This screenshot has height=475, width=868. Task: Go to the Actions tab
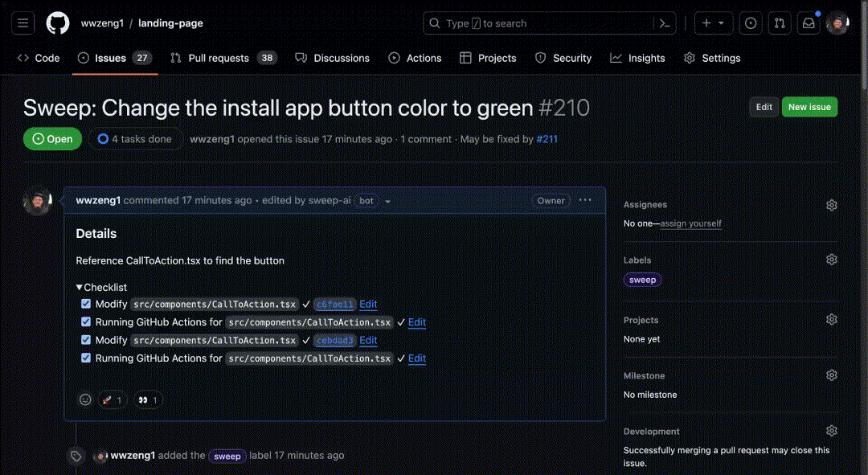pyautogui.click(x=416, y=58)
